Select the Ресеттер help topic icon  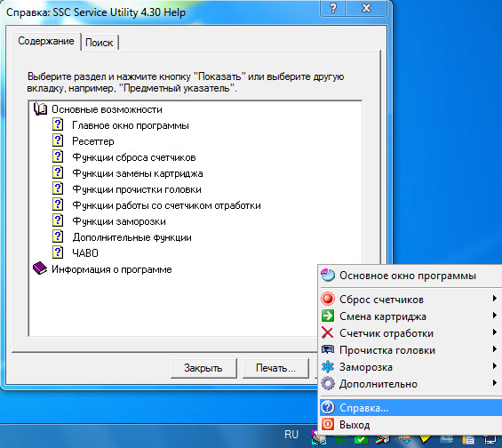(x=58, y=140)
